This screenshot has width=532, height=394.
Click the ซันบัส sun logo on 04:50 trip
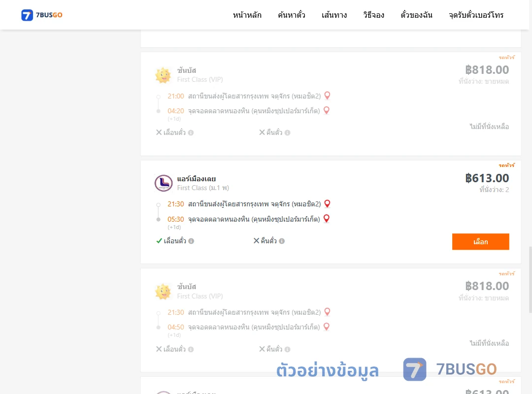[163, 292]
